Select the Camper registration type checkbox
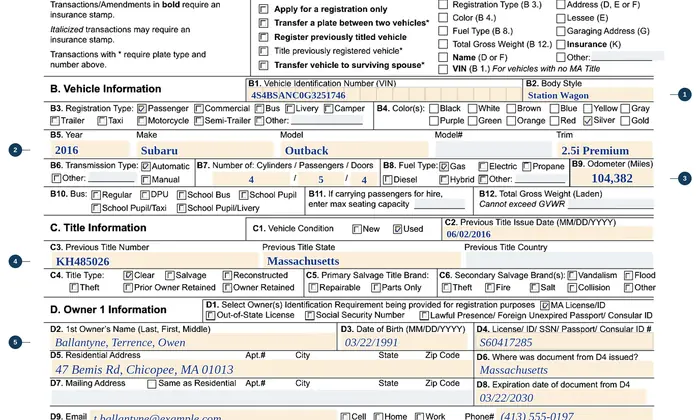This screenshot has height=420, width=700. pyautogui.click(x=328, y=108)
